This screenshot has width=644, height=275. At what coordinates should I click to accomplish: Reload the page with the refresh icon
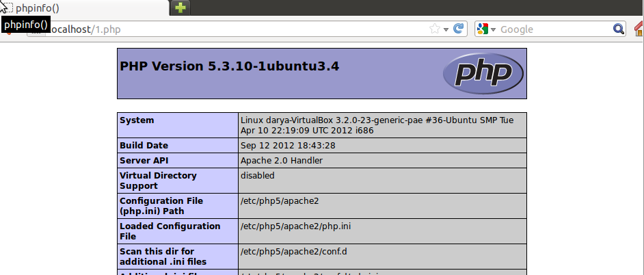pyautogui.click(x=458, y=29)
